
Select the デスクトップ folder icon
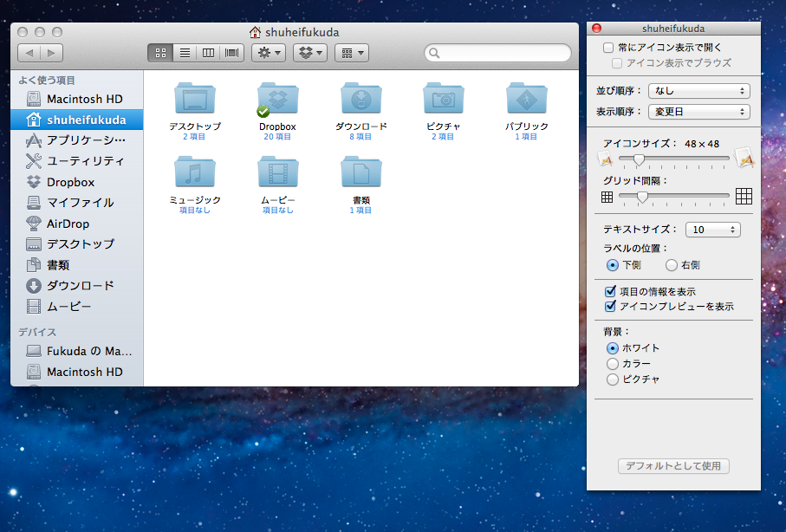[195, 98]
